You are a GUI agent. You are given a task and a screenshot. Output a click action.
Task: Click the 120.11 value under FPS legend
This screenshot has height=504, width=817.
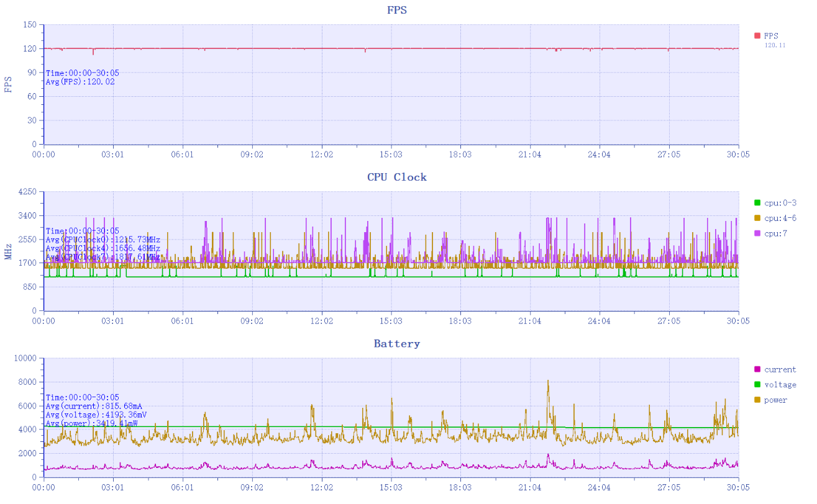[774, 45]
